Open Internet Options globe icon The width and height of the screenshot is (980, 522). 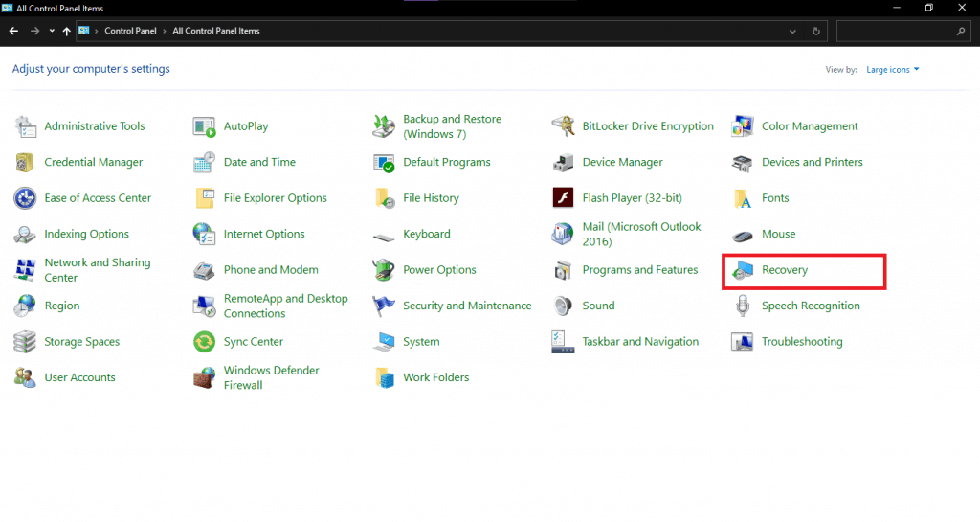204,234
